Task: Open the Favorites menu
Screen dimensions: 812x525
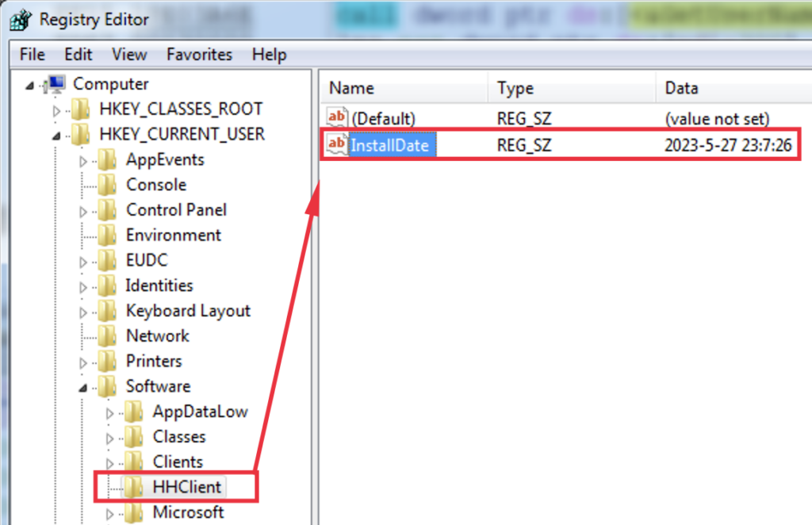Action: coord(199,54)
